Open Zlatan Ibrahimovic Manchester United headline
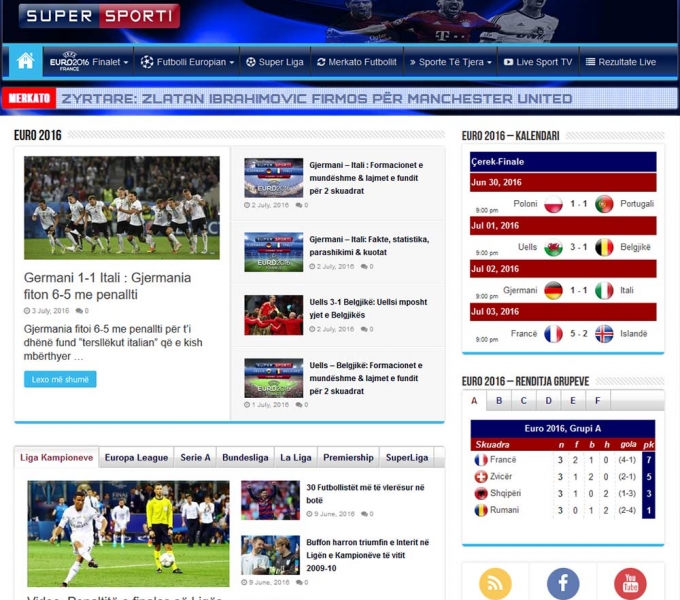The height and width of the screenshot is (600, 680). click(317, 99)
